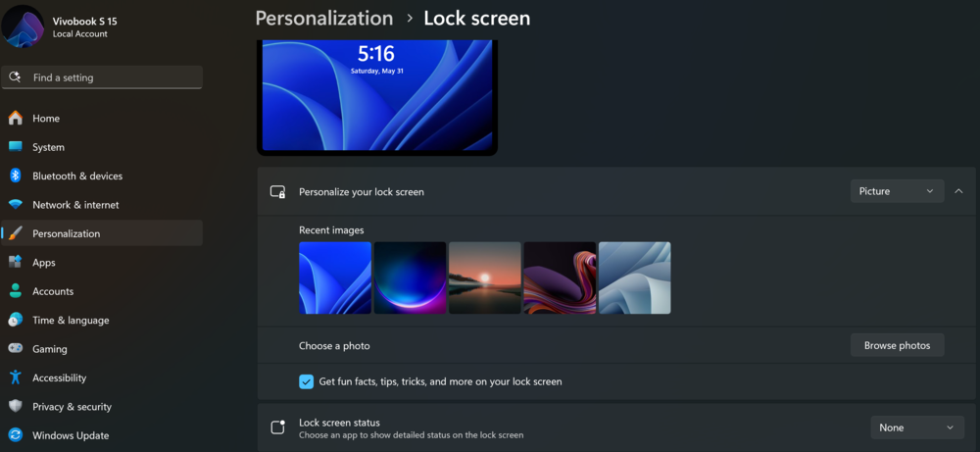
Task: Select the sunset landscape recent image
Action: 485,277
